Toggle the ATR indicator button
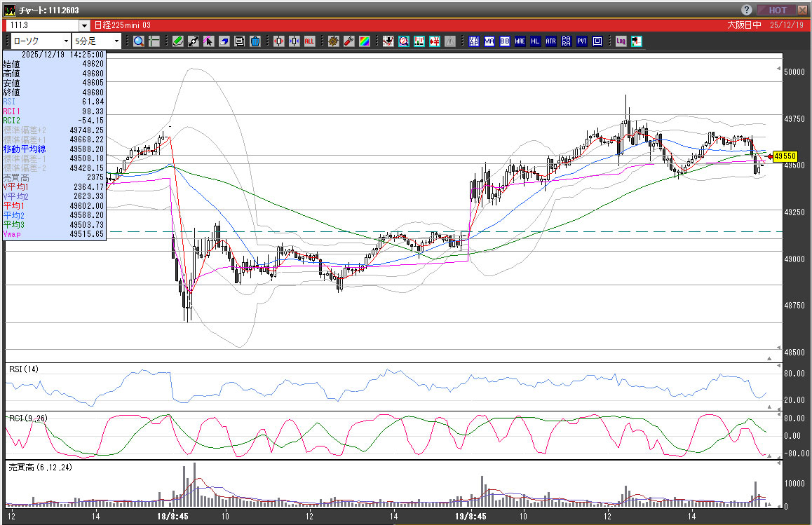Screen dimensions: 812x525 [551, 41]
